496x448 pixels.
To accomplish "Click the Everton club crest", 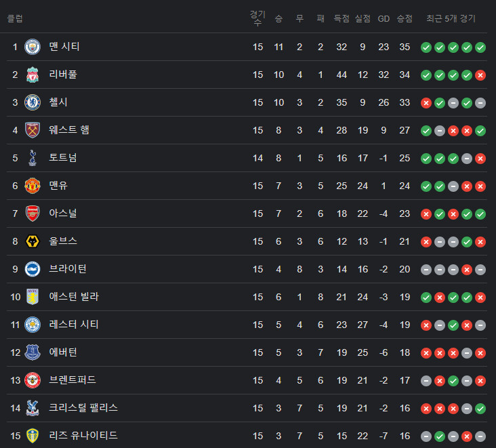I will click(33, 352).
